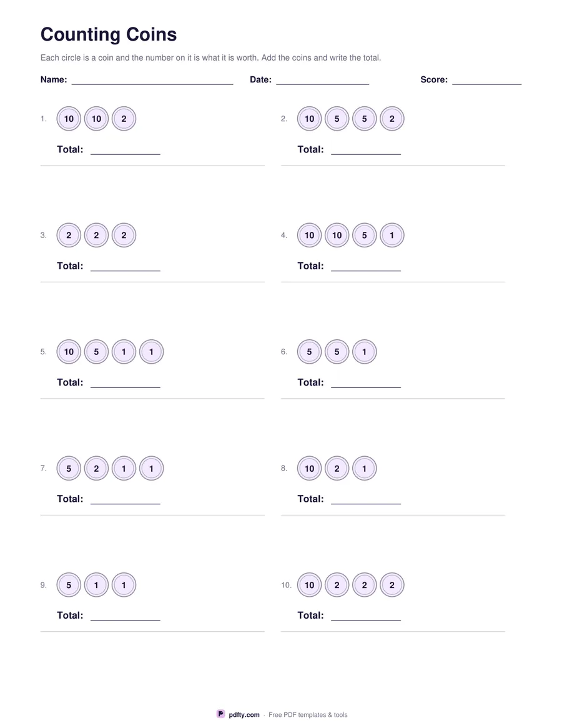Select the last 2 coin in problem 2
This screenshot has height=728, width=562.
tap(392, 119)
